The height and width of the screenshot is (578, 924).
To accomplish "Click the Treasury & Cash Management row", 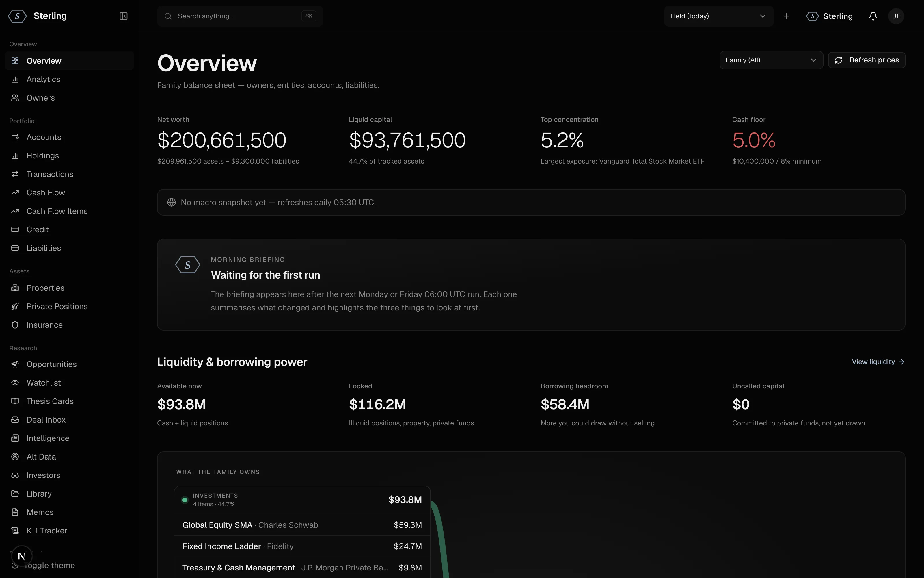I will [302, 568].
